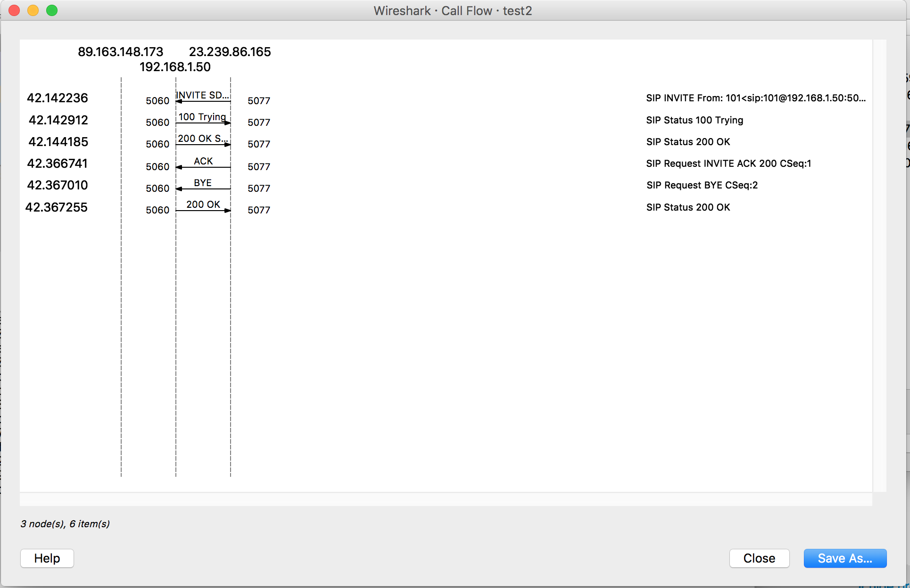Select timestamp 42.142912 row
This screenshot has height=588, width=910.
click(58, 120)
